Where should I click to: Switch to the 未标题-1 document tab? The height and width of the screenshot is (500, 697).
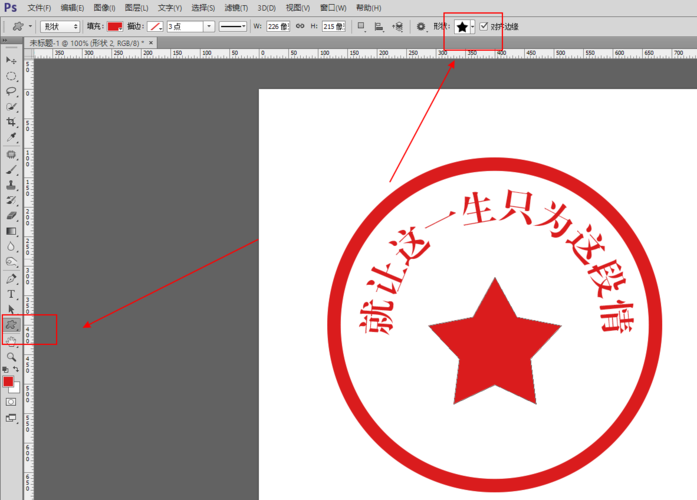(87, 43)
